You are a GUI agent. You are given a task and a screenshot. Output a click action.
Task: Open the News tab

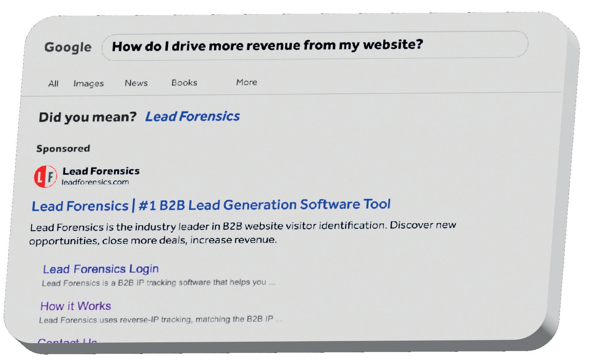pos(136,83)
